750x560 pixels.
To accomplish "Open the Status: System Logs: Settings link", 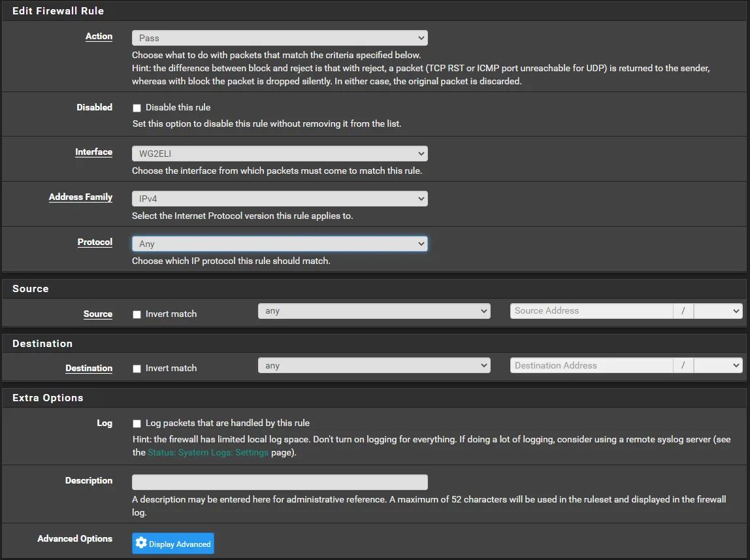I will 208,452.
